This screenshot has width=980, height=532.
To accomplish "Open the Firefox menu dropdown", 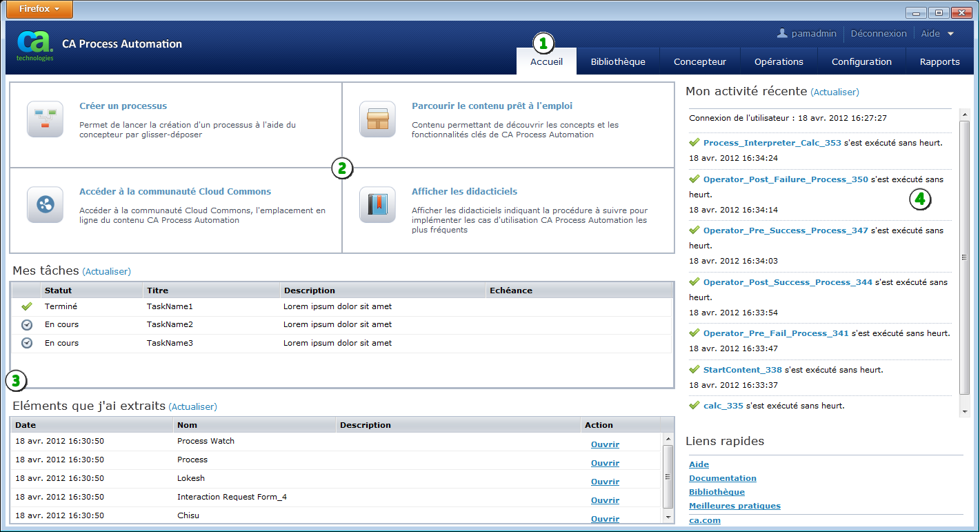I will (39, 9).
